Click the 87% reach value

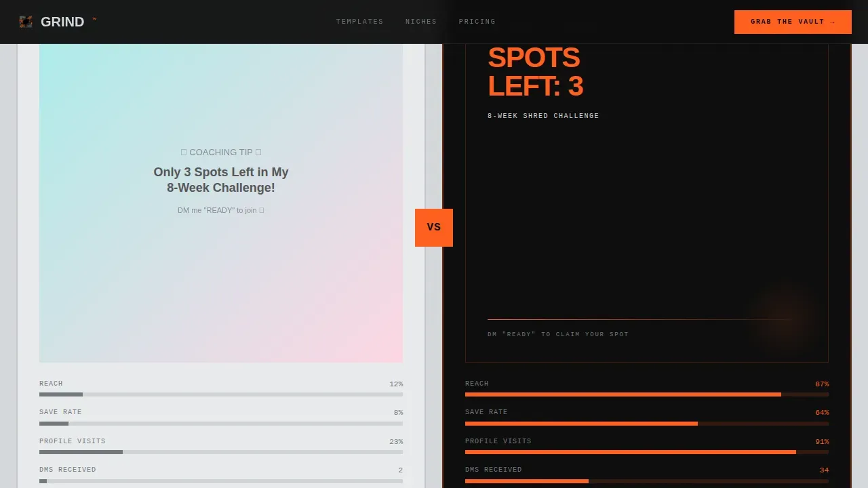822,384
